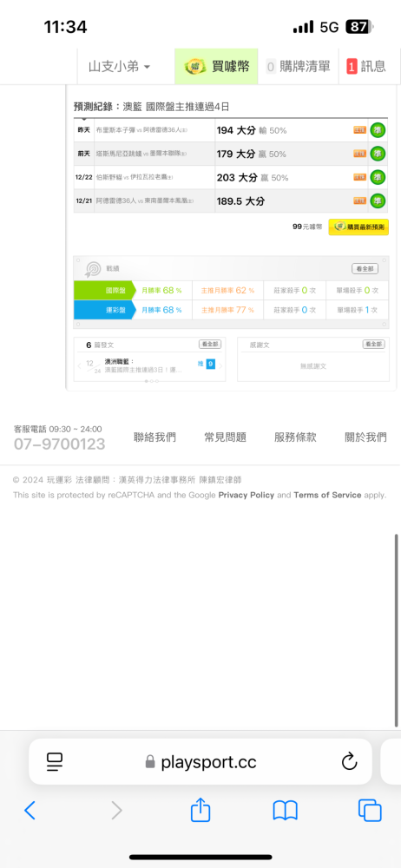This screenshot has height=868, width=401.
Task: Go to next post with right chevron
Action: tap(220, 365)
